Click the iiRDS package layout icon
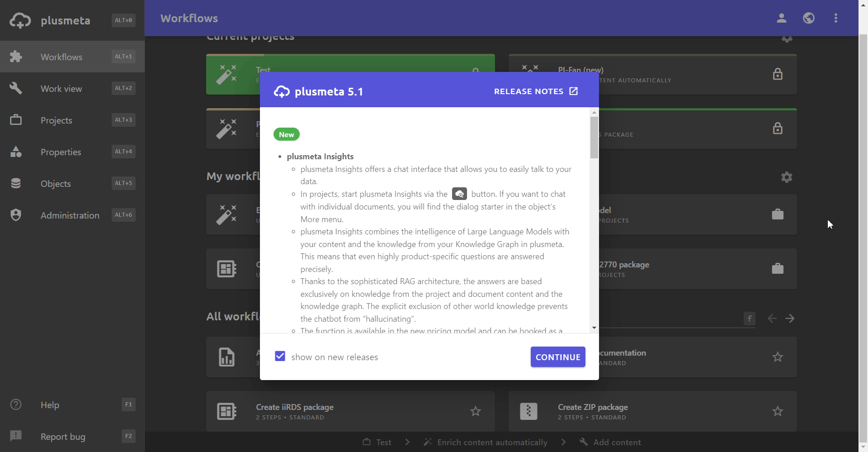868x452 pixels. point(226,411)
